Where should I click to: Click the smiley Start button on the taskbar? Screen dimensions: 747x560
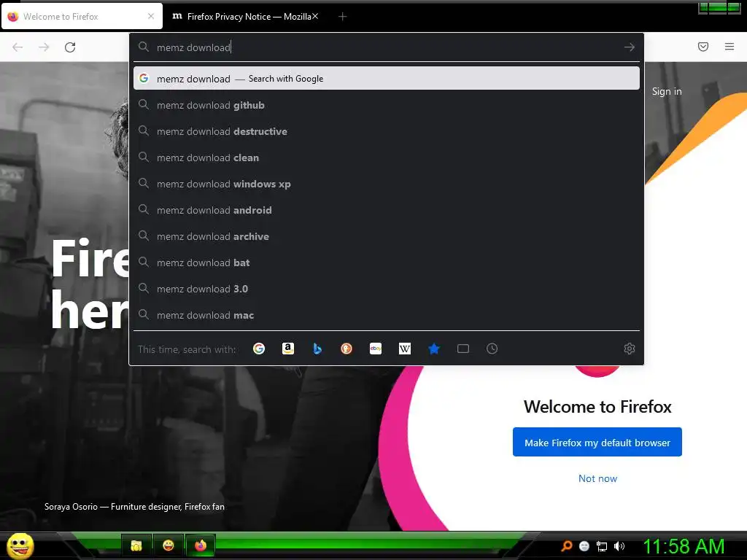(20, 545)
